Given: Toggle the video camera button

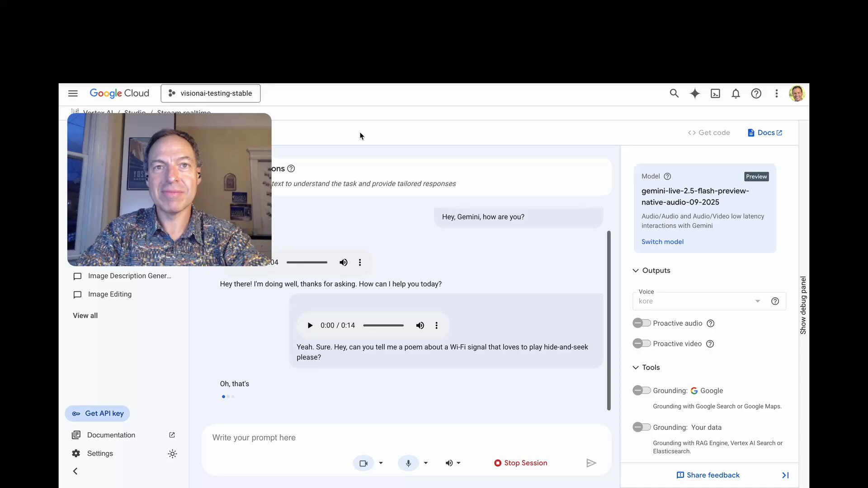Looking at the screenshot, I should pos(363,463).
